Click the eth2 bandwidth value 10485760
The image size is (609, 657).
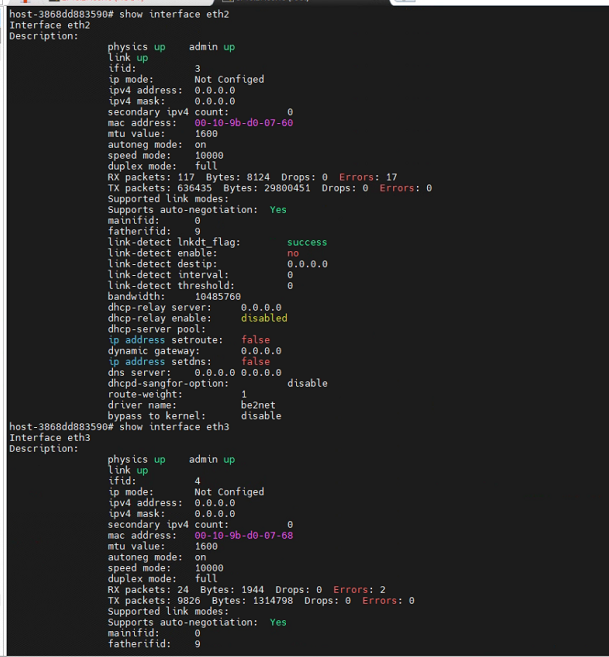[x=218, y=297]
